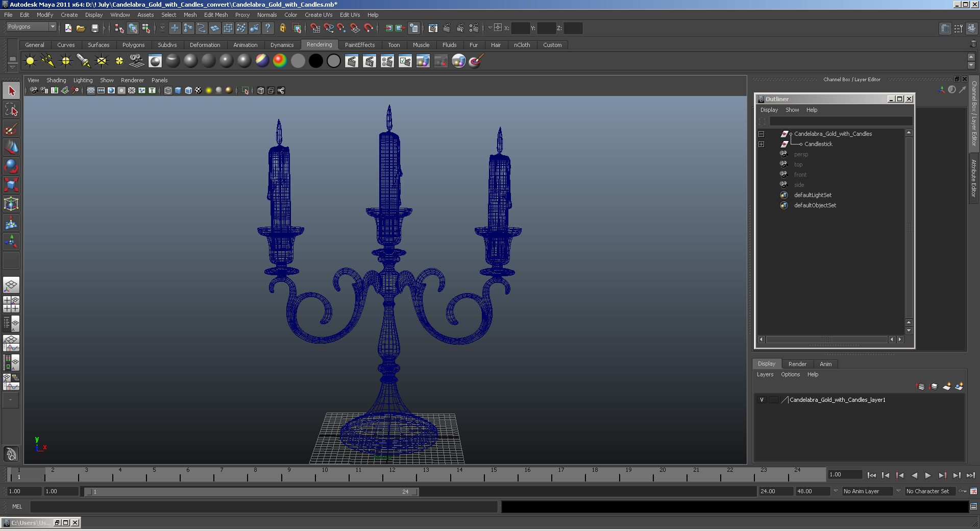The height and width of the screenshot is (531, 980).
Task: Toggle isolate select in viewport toolbar
Action: (x=245, y=90)
